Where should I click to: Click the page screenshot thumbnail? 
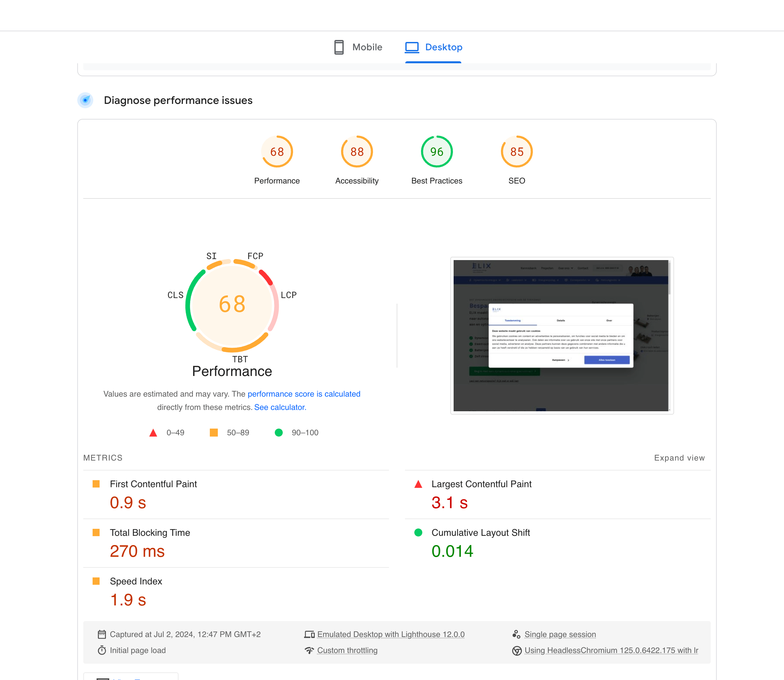(x=561, y=335)
